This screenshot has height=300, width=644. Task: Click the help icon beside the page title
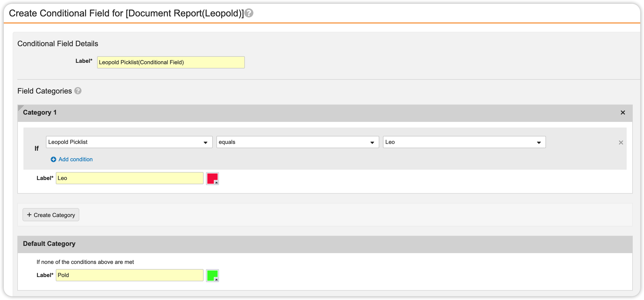tap(249, 13)
